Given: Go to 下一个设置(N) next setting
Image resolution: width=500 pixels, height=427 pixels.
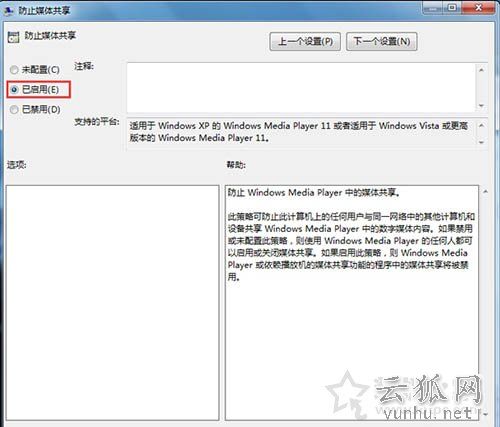Looking at the screenshot, I should 382,42.
